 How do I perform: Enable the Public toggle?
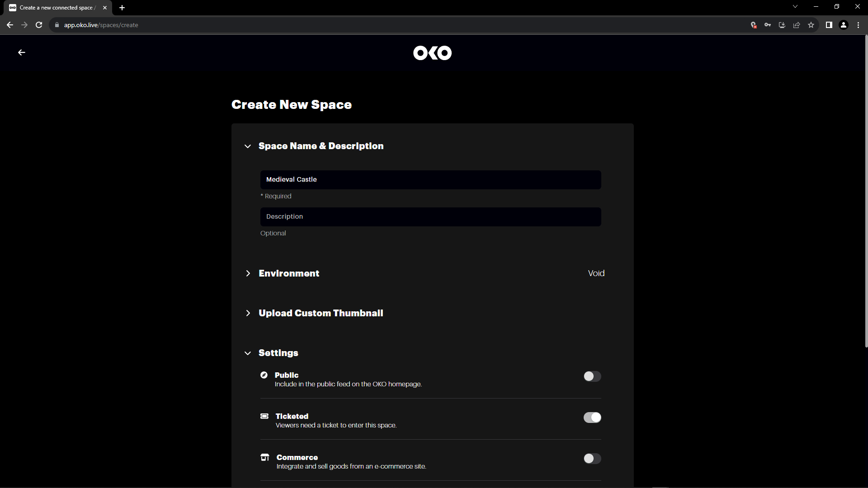(592, 376)
